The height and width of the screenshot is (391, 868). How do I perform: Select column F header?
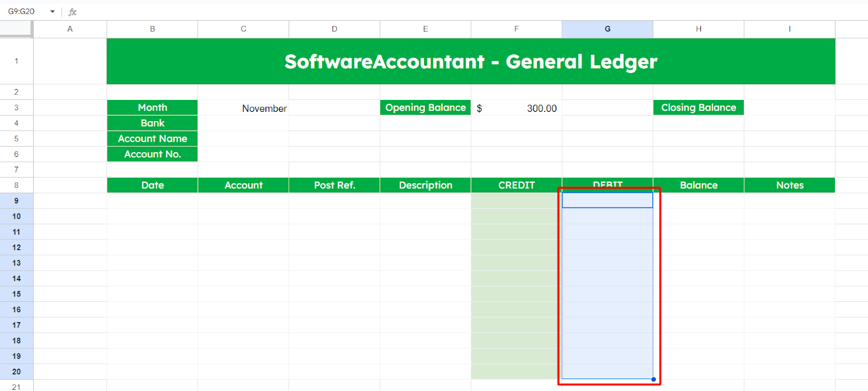coord(516,29)
